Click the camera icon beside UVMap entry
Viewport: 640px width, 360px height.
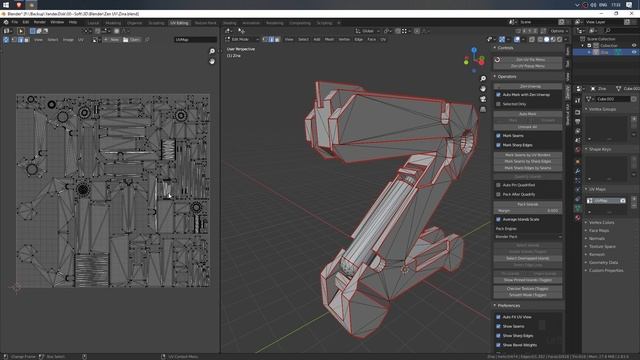point(622,200)
